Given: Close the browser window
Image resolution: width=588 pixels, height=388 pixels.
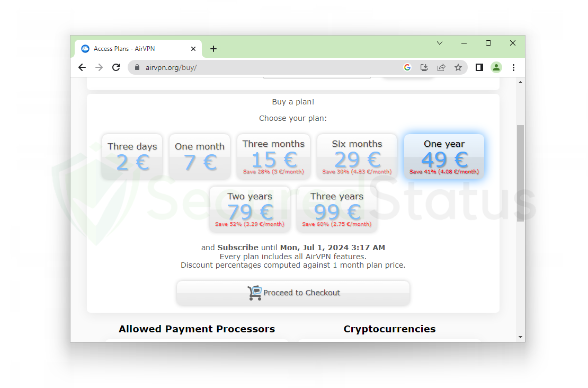Looking at the screenshot, I should point(513,43).
